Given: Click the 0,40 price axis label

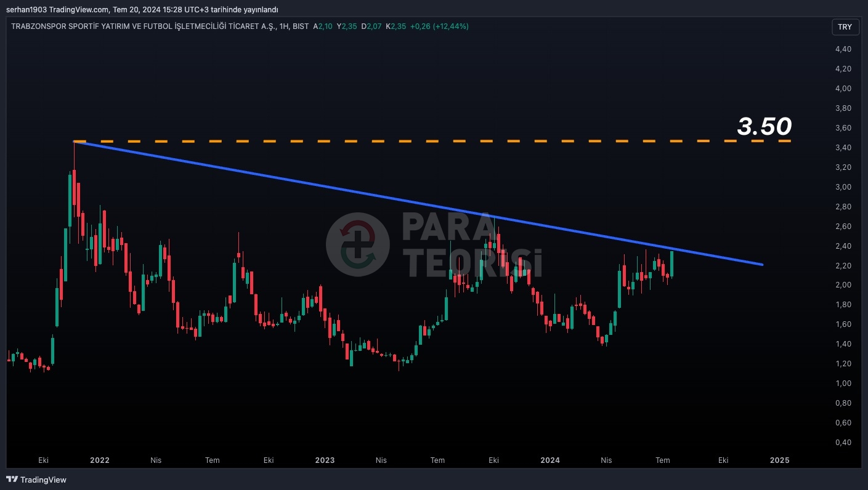Looking at the screenshot, I should (x=843, y=443).
